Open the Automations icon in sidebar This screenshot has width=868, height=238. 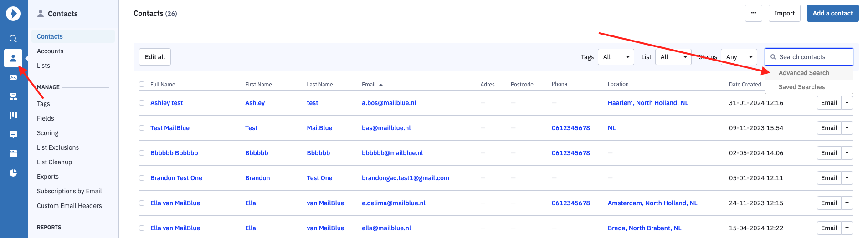[13, 96]
